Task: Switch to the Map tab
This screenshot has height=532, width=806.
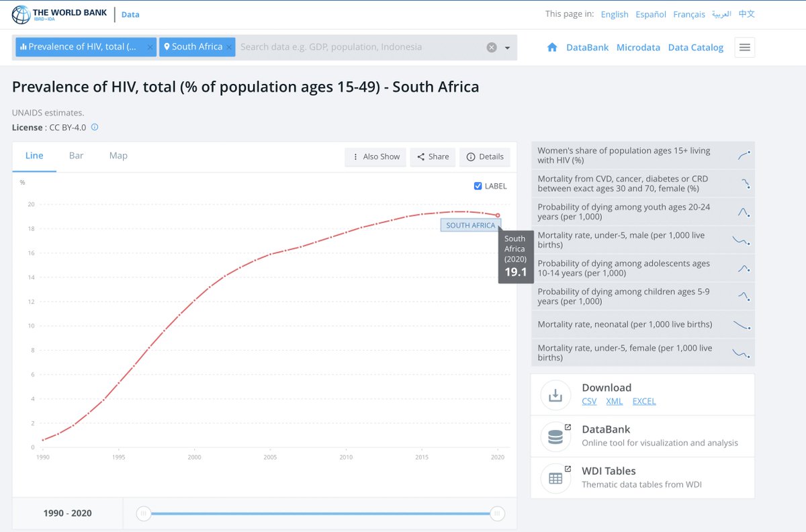Action: (x=118, y=156)
